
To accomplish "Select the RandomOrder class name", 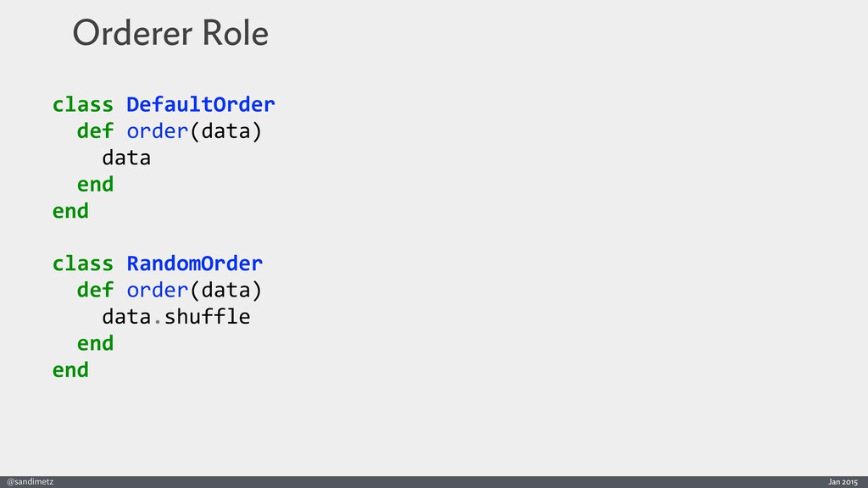I will coord(194,263).
